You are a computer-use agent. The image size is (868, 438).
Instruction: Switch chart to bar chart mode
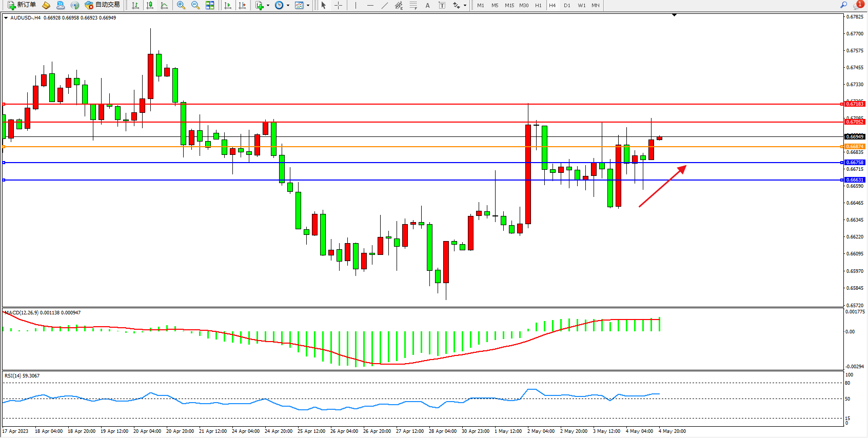pos(135,5)
